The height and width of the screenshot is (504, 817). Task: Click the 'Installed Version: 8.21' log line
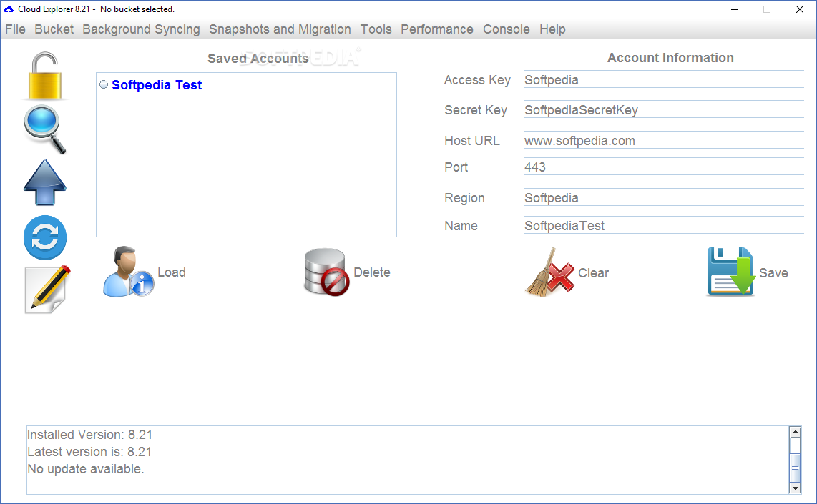tap(89, 434)
